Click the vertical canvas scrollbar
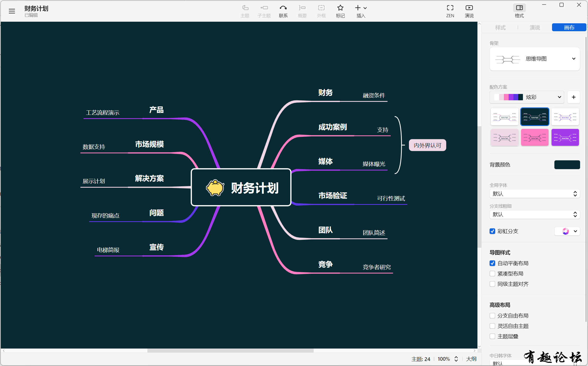The width and height of the screenshot is (588, 366). pyautogui.click(x=479, y=187)
